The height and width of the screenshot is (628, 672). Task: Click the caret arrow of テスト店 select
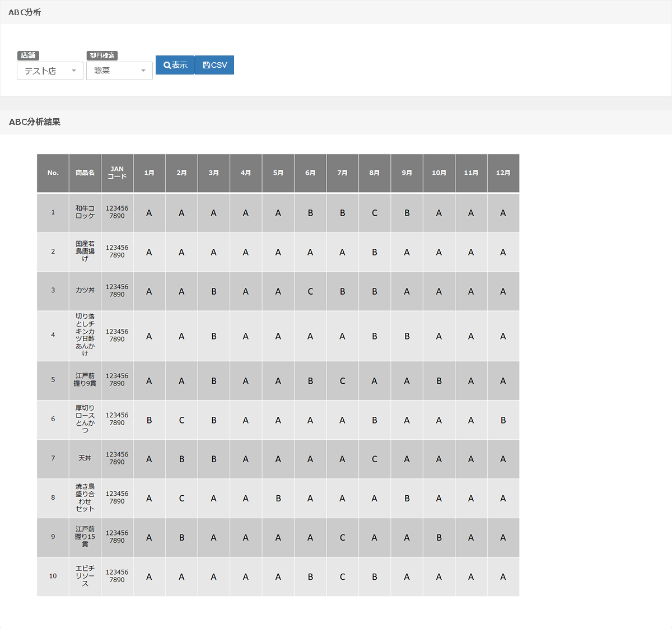coord(74,71)
